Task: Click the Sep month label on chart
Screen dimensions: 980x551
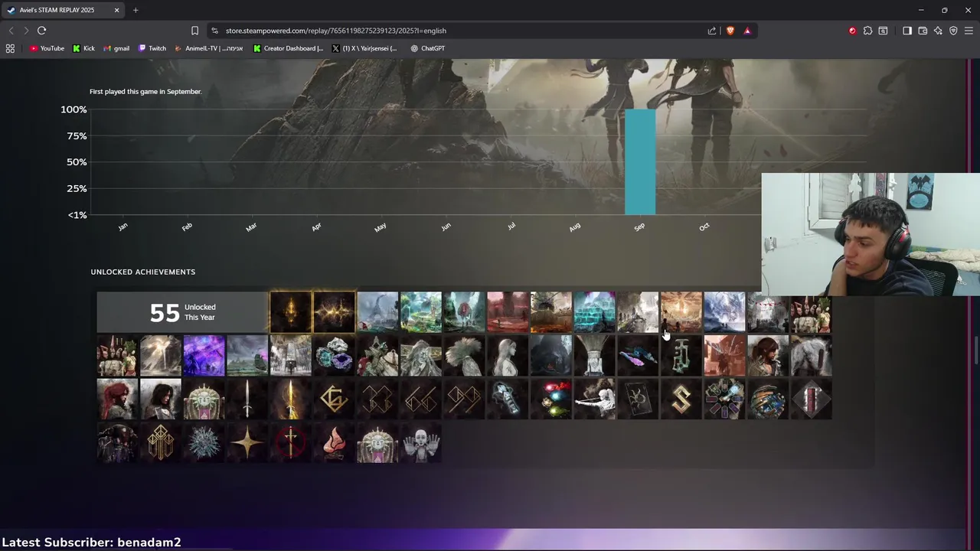Action: tap(639, 227)
